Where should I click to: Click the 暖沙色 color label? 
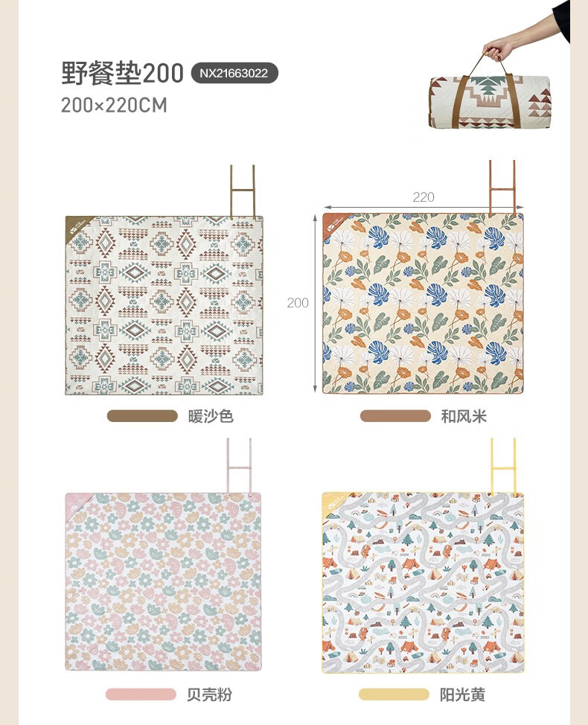(211, 416)
